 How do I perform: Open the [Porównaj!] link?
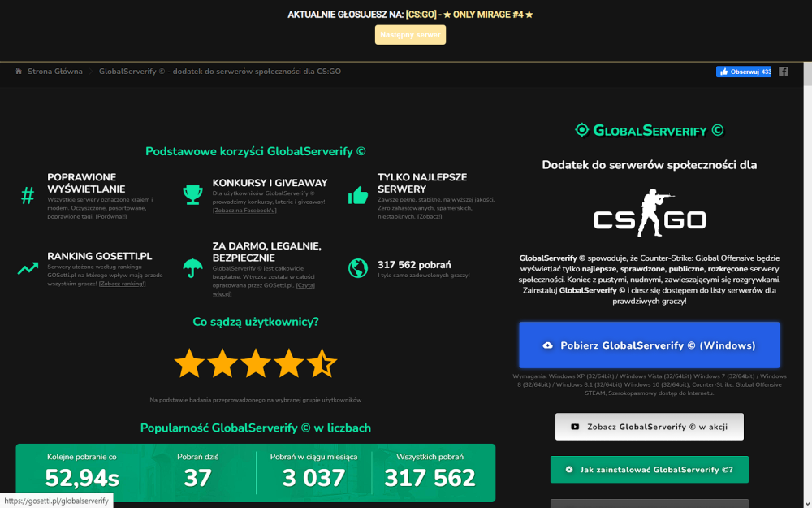click(110, 217)
